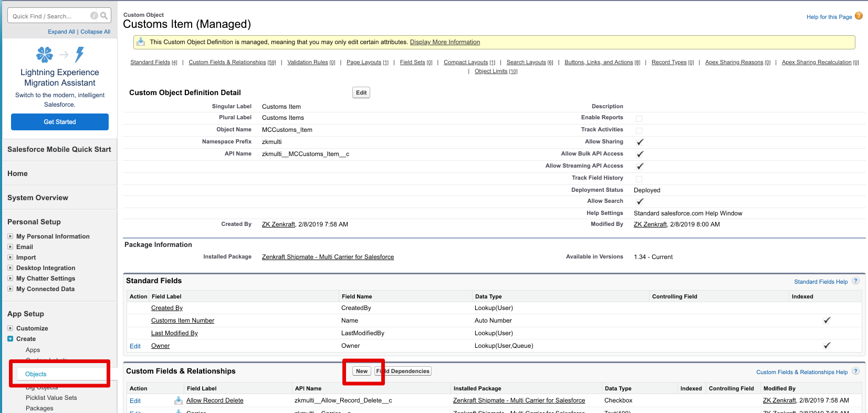Open ZK Zenkraft link in Created By
The width and height of the screenshot is (868, 413).
point(278,224)
